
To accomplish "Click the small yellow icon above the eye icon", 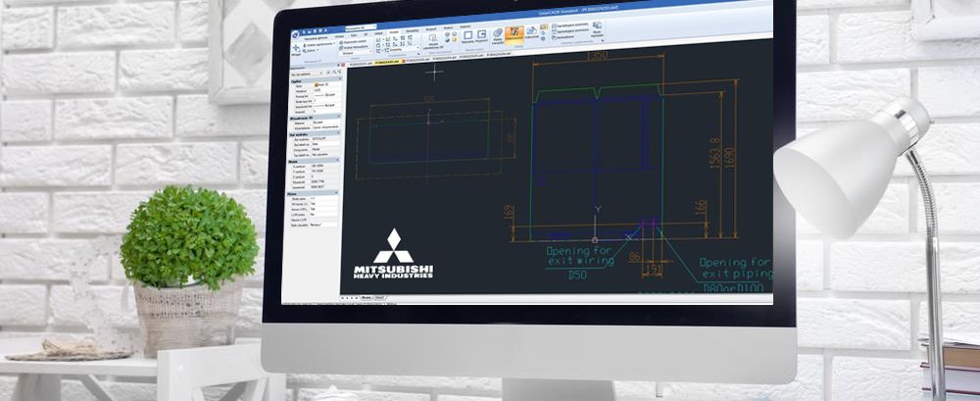I will coord(544,26).
